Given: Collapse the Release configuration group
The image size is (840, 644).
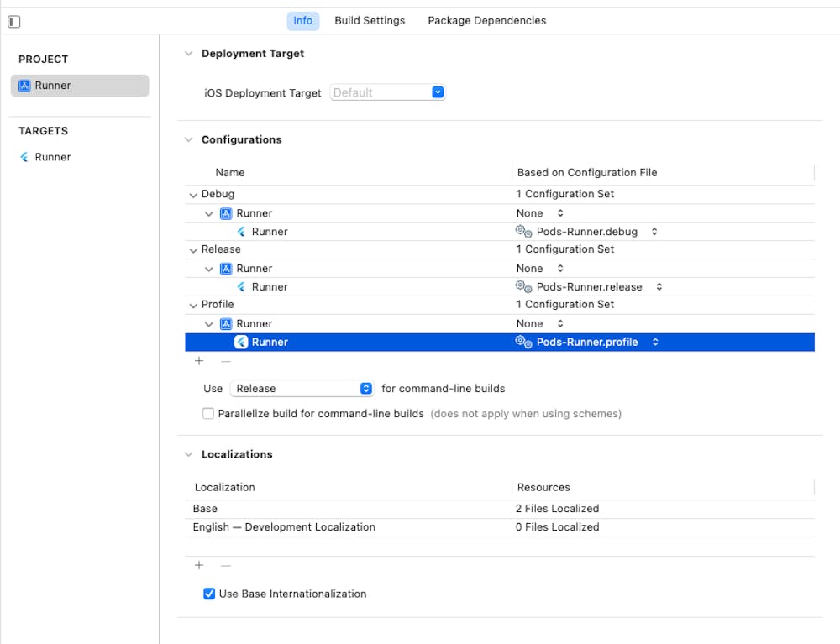Looking at the screenshot, I should pyautogui.click(x=193, y=250).
